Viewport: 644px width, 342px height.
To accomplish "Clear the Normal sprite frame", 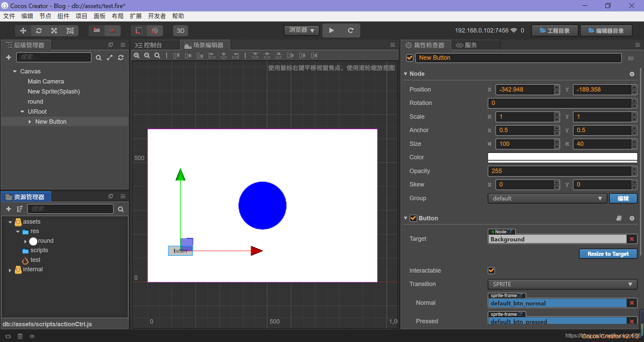I will (x=632, y=303).
